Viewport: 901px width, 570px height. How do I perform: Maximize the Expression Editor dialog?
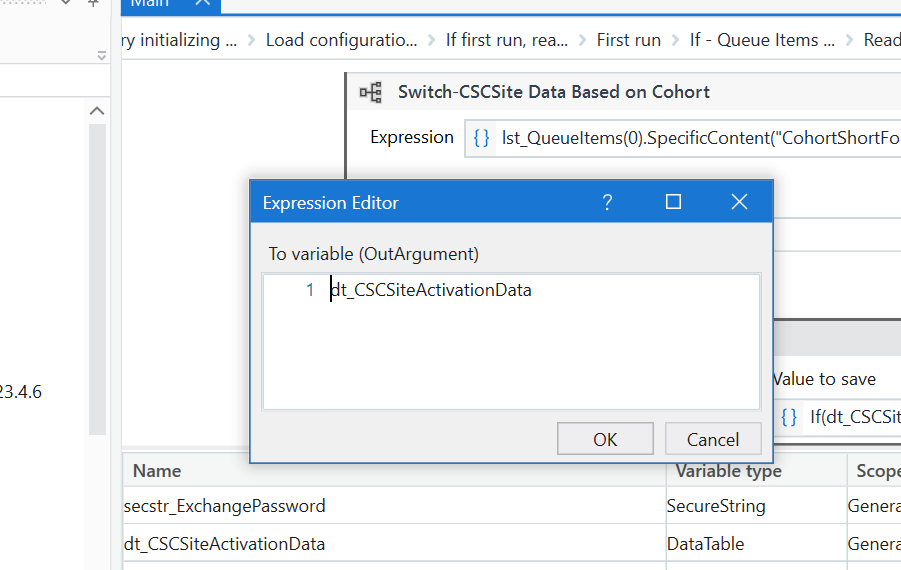coord(673,202)
